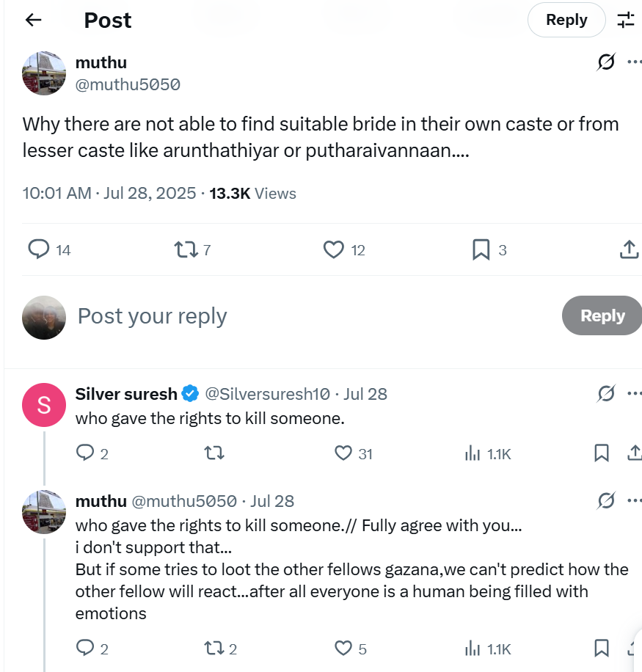The width and height of the screenshot is (642, 672).
Task: Click the Reply button in header
Action: tap(566, 20)
